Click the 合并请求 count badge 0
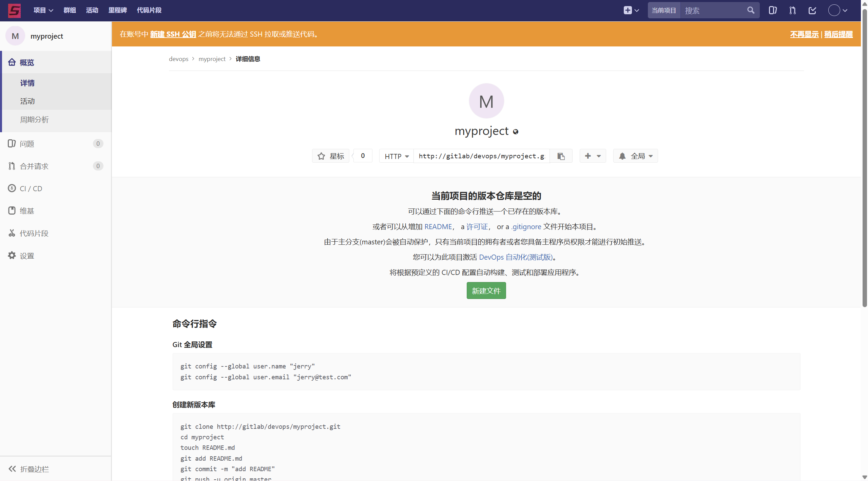 point(98,166)
